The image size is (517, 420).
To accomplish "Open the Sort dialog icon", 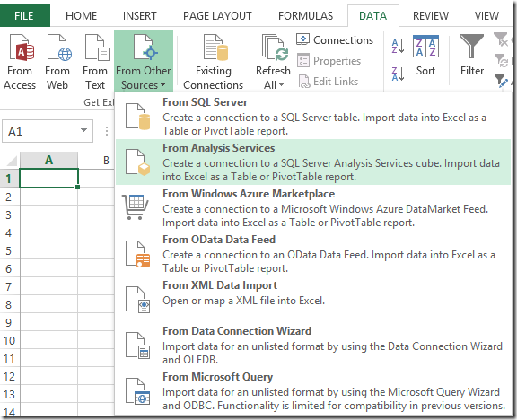I will click(x=425, y=46).
